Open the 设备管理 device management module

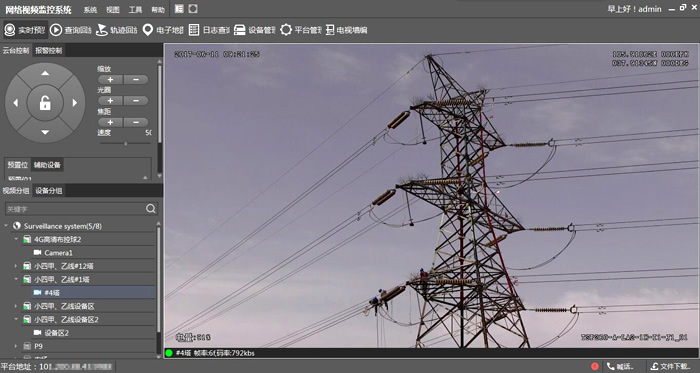pyautogui.click(x=255, y=30)
